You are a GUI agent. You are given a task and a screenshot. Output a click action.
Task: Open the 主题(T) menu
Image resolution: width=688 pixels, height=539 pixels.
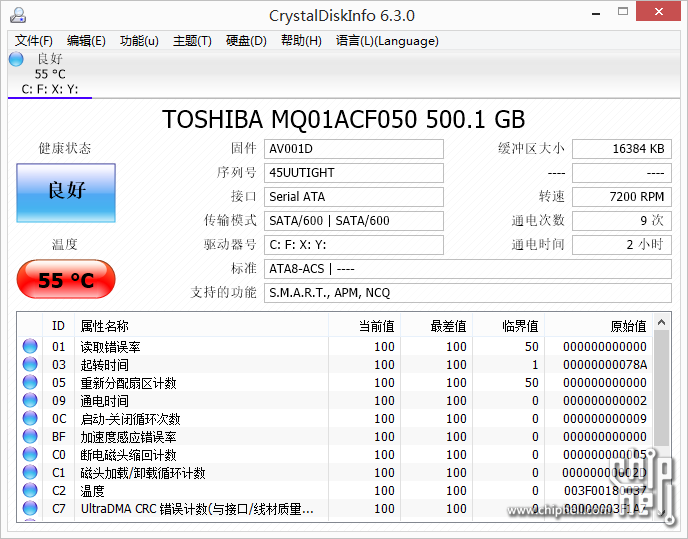(x=192, y=41)
